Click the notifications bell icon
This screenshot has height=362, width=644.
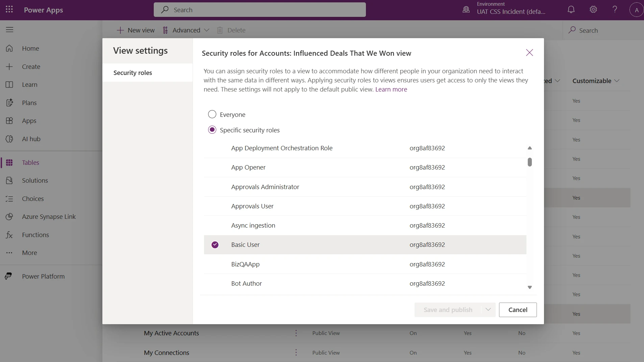tap(571, 9)
